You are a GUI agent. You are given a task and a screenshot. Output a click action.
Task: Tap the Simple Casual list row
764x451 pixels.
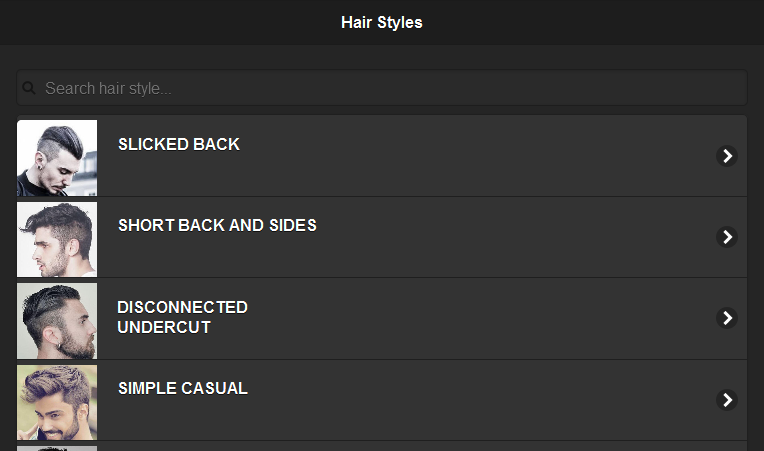pos(450,412)
